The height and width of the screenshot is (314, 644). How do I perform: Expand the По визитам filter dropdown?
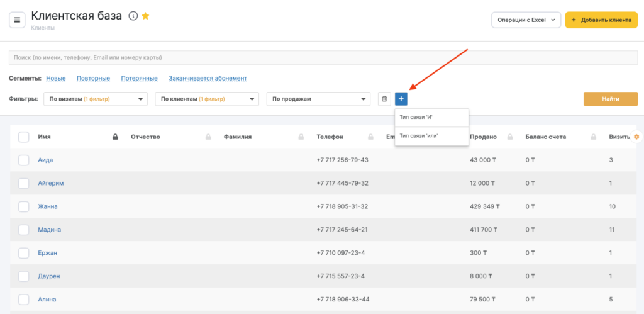tap(95, 99)
